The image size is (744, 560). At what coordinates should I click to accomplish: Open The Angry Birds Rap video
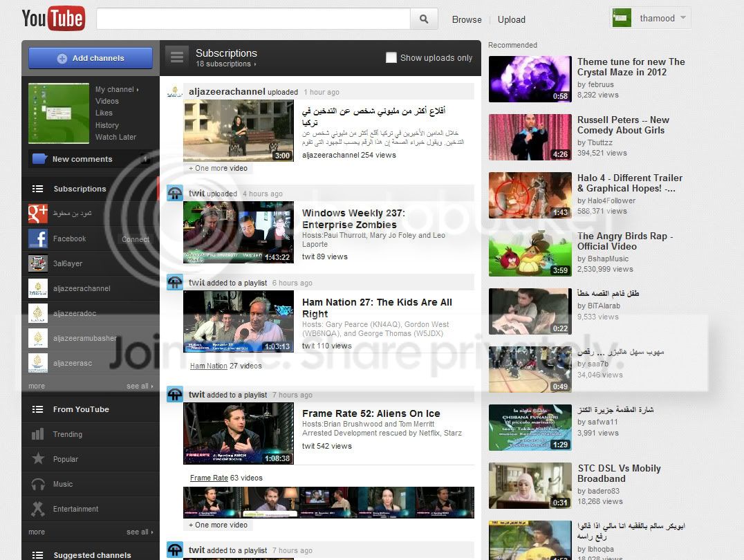pyautogui.click(x=625, y=241)
